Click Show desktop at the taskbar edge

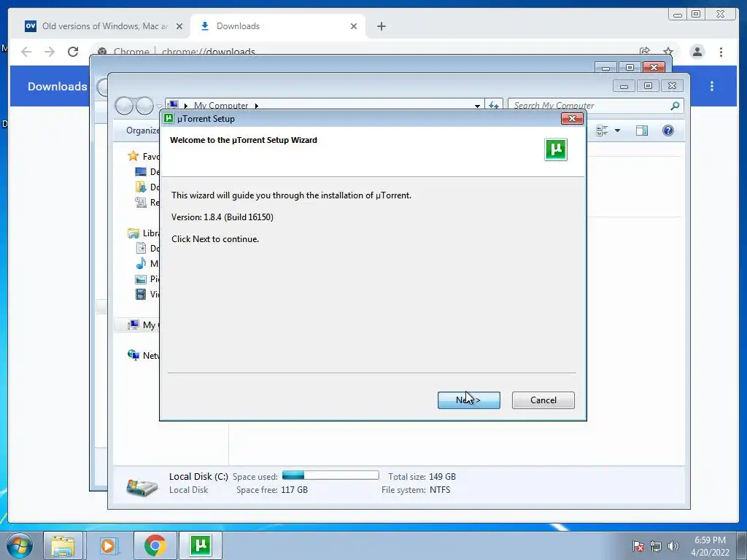tap(742, 545)
